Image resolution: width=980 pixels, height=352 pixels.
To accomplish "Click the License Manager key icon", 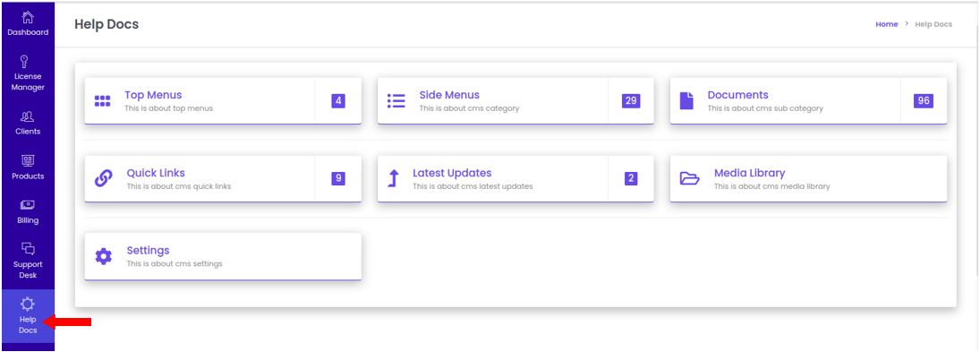I will (25, 61).
